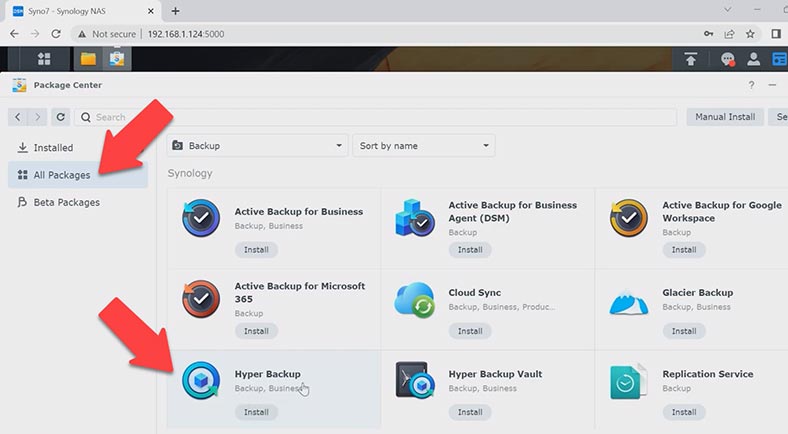Open the Replication Service title text
Screen dimensions: 788x434
708,374
